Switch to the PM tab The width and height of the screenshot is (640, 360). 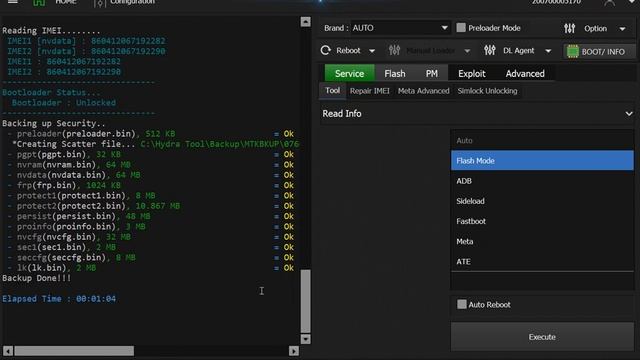tap(431, 73)
